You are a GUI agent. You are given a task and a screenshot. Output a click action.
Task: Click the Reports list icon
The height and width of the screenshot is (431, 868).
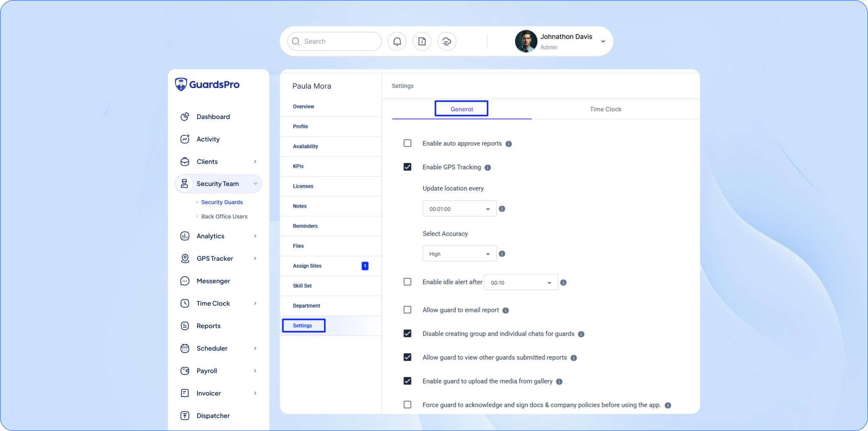185,326
